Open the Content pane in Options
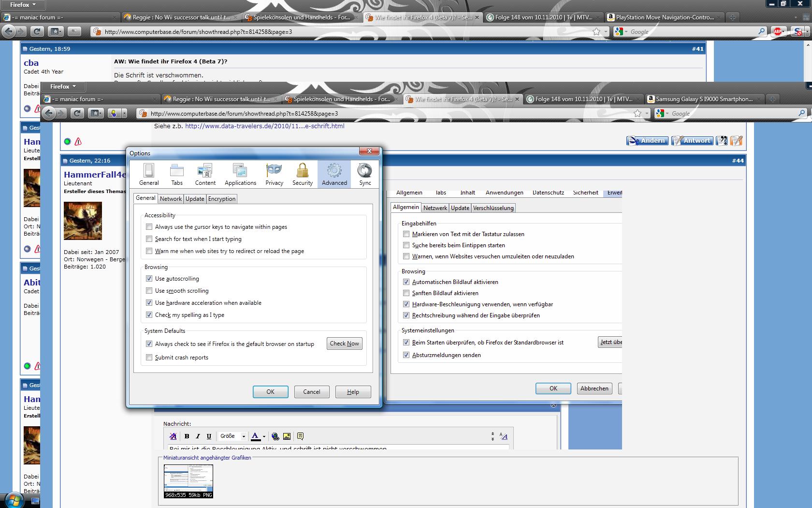 [205, 174]
